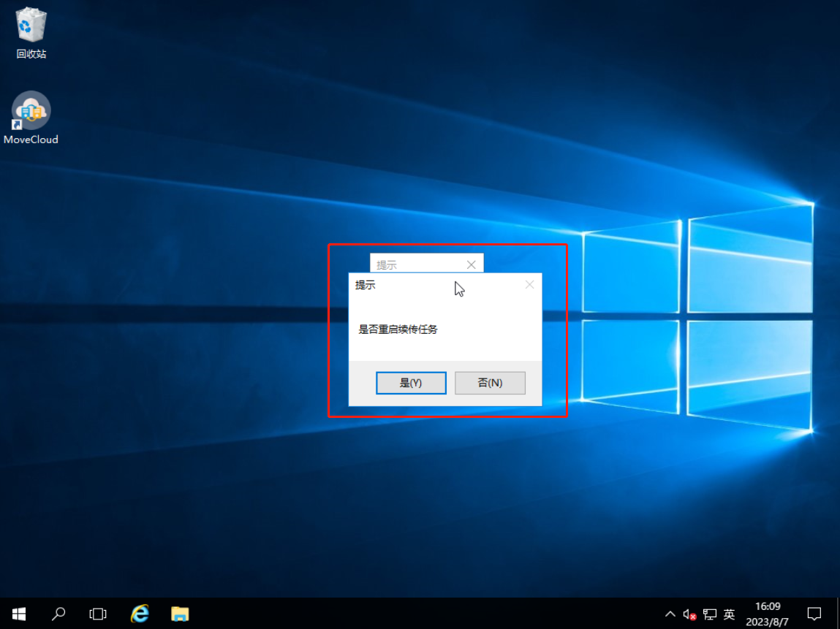Expand the hidden system tray icons
This screenshot has height=629, width=840.
point(670,614)
